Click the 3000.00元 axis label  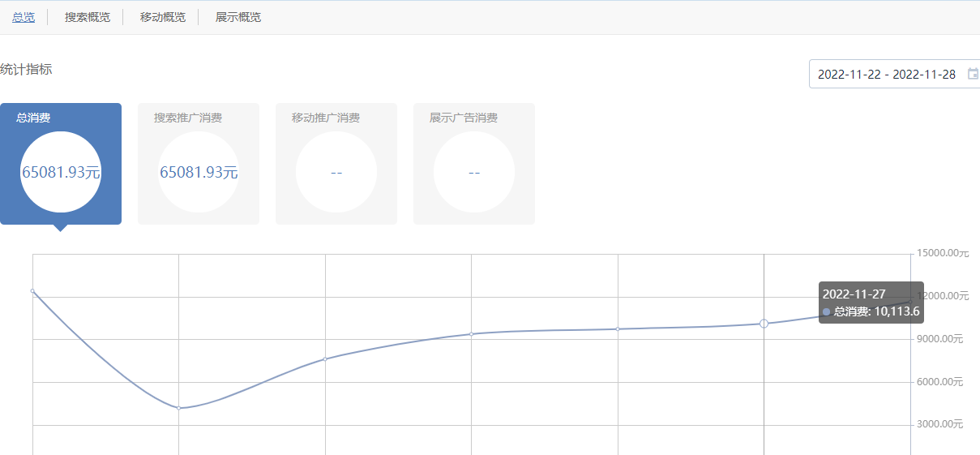coord(940,424)
